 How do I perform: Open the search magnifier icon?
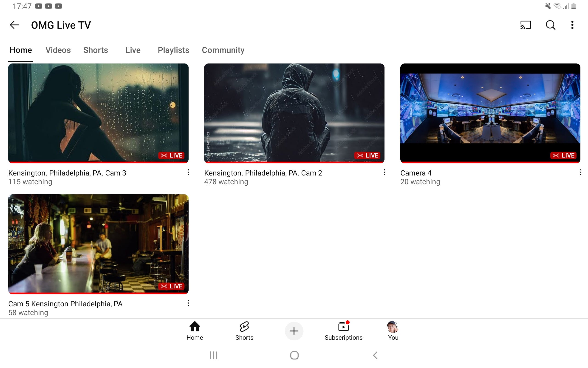click(551, 25)
